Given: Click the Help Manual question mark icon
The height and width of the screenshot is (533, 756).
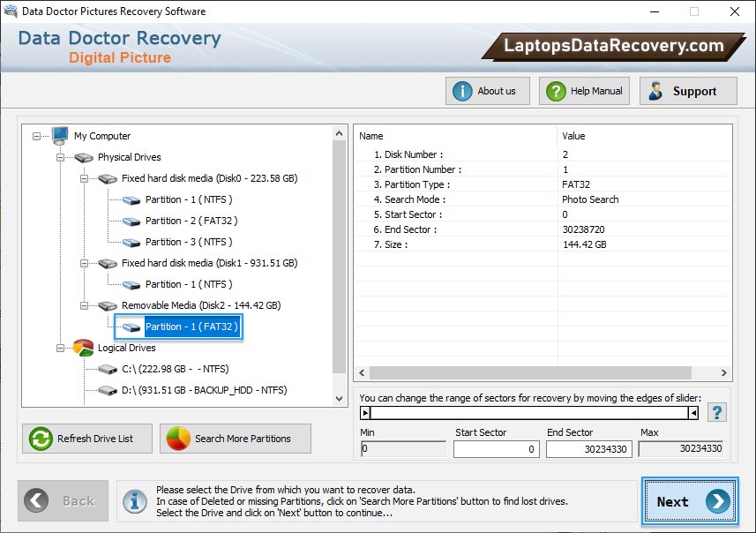Looking at the screenshot, I should click(x=556, y=91).
